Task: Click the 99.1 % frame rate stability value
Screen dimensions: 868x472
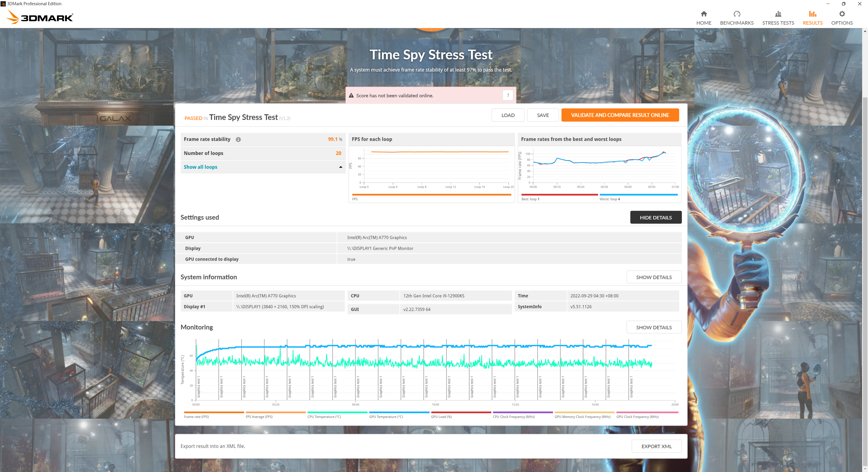Action: point(335,139)
